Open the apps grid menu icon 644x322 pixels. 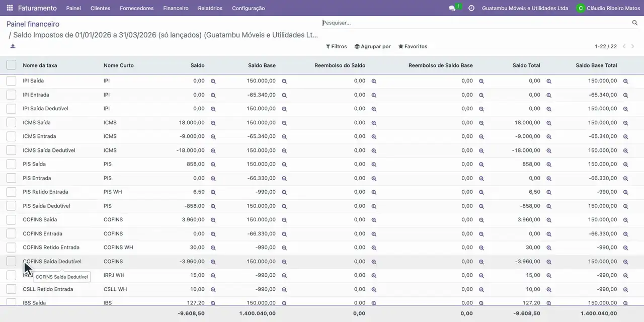(10, 8)
